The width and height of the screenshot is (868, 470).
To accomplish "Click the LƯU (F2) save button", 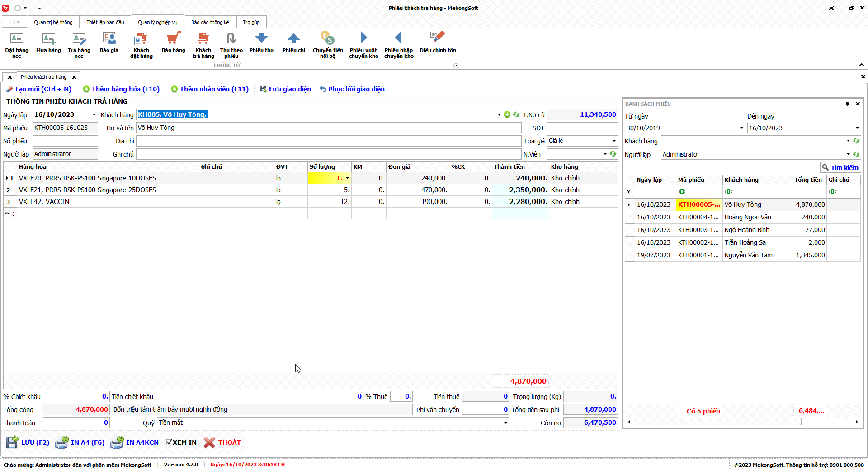I will point(28,442).
